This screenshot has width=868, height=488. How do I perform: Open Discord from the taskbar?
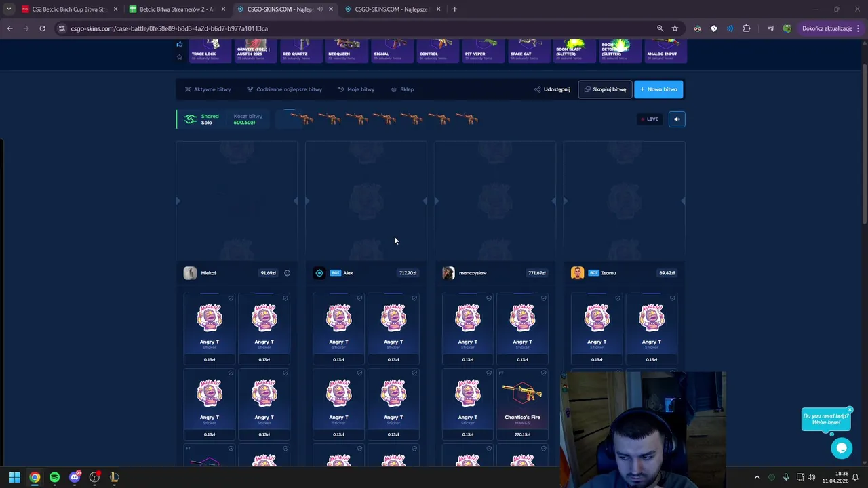coord(75,477)
